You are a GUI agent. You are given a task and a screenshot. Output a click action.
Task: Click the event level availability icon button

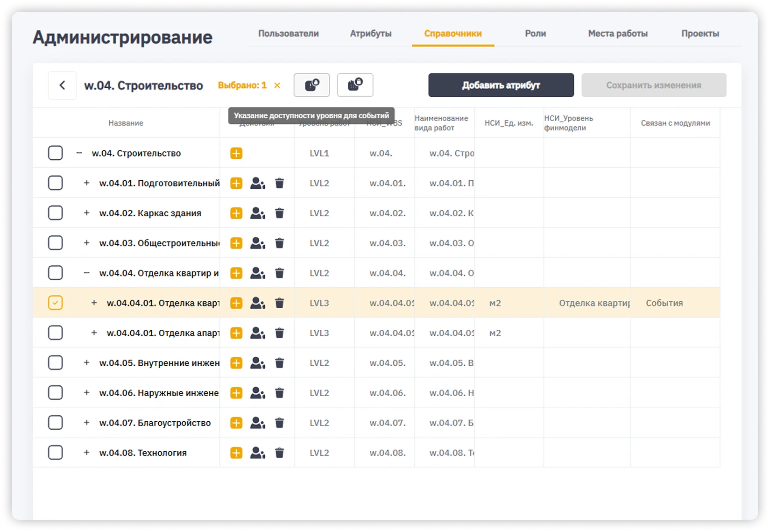(x=311, y=85)
